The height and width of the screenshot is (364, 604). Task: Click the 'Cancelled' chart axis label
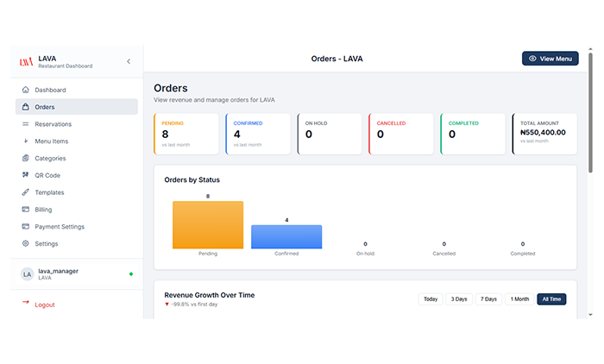click(444, 254)
